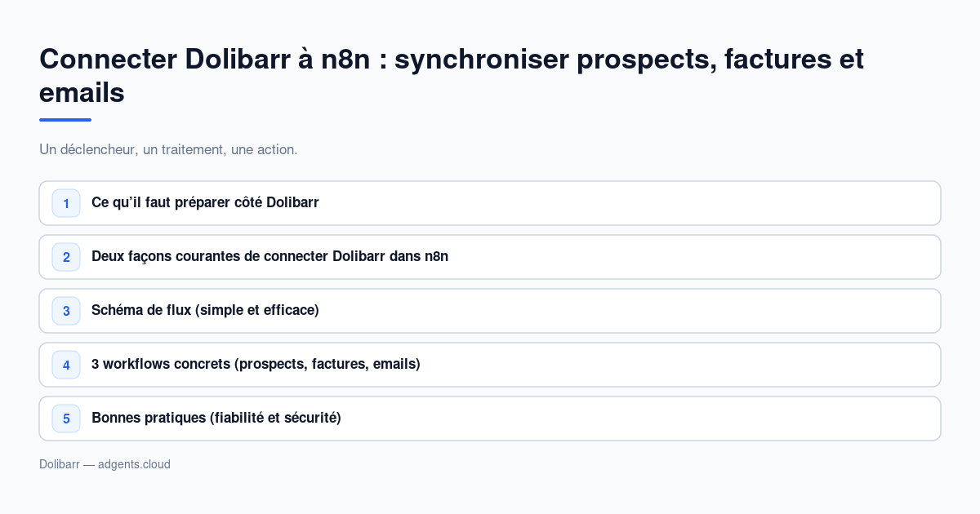Click the number 3 badge next to Schéma de flux
The image size is (980, 514).
pyautogui.click(x=66, y=311)
